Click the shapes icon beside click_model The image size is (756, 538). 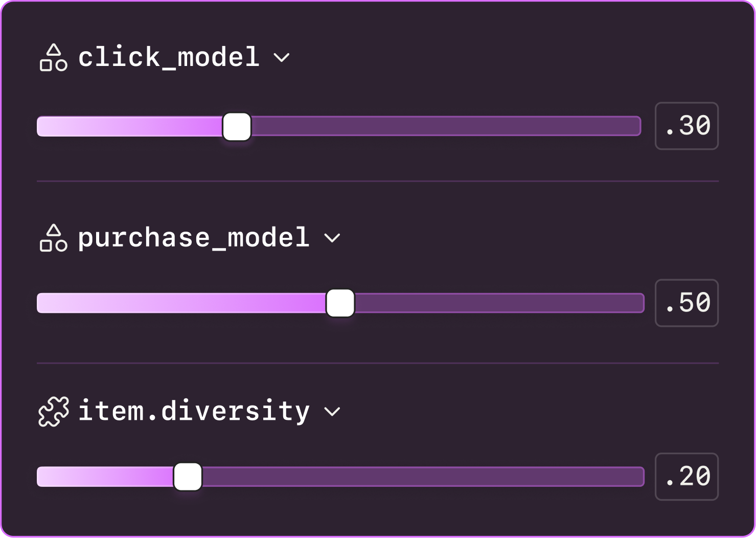[54, 57]
